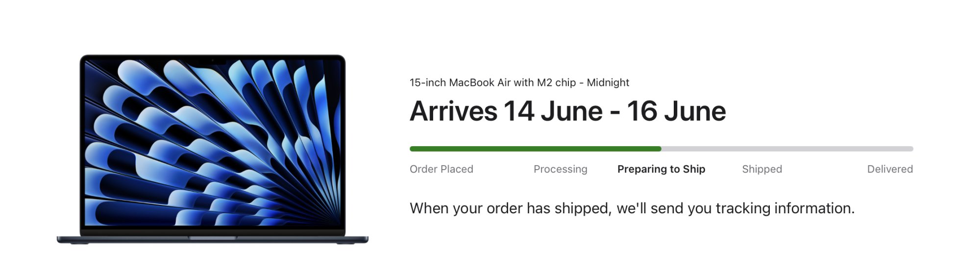Select the Delivered status label
Viewport: 980px width, 280px height.
tap(890, 169)
